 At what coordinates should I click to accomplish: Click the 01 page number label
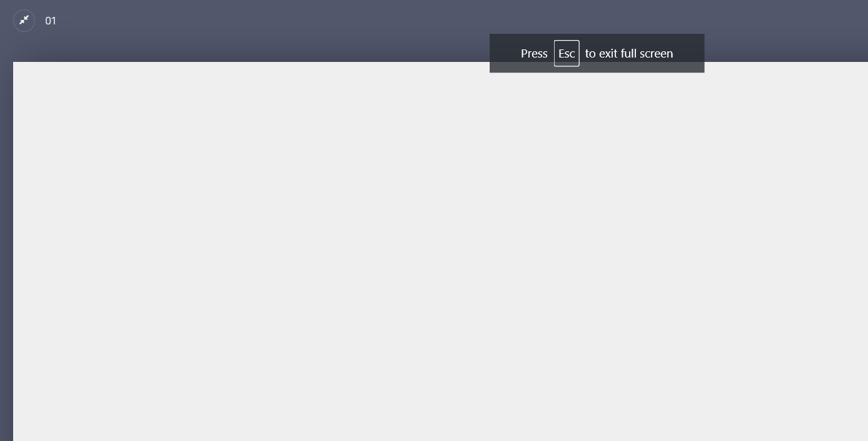pos(51,21)
